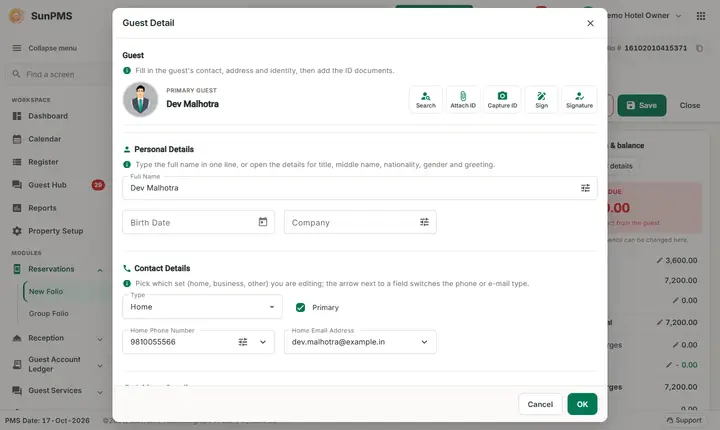Open the Demo Hotel Owner user dropdown
The image size is (720, 430).
tap(644, 16)
